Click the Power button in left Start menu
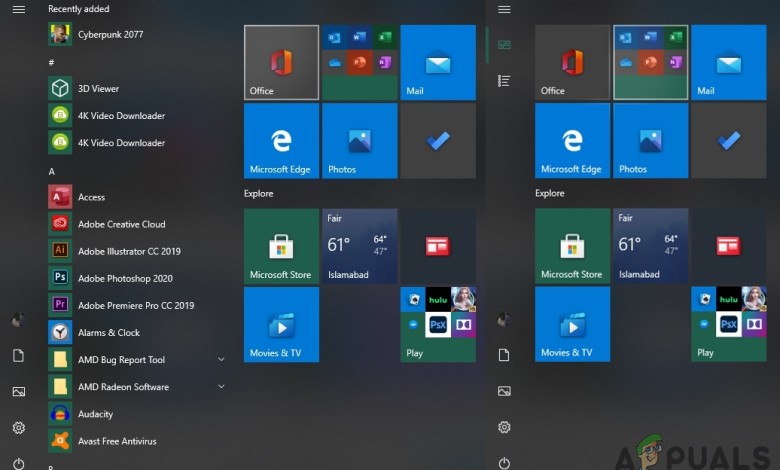Image resolution: width=780 pixels, height=470 pixels. 18,464
